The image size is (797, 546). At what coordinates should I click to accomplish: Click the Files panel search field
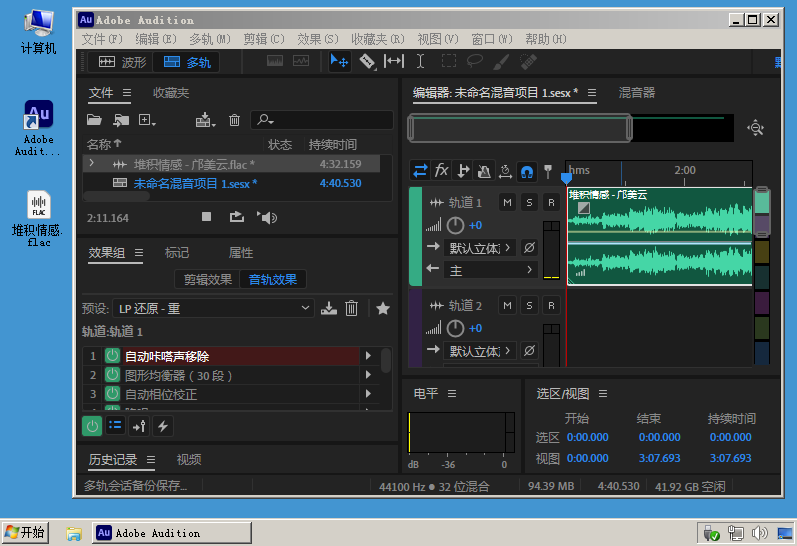click(x=322, y=120)
